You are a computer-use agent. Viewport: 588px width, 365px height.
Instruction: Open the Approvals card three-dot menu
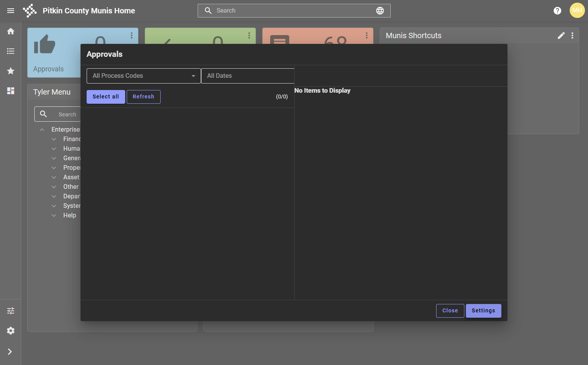(x=132, y=35)
